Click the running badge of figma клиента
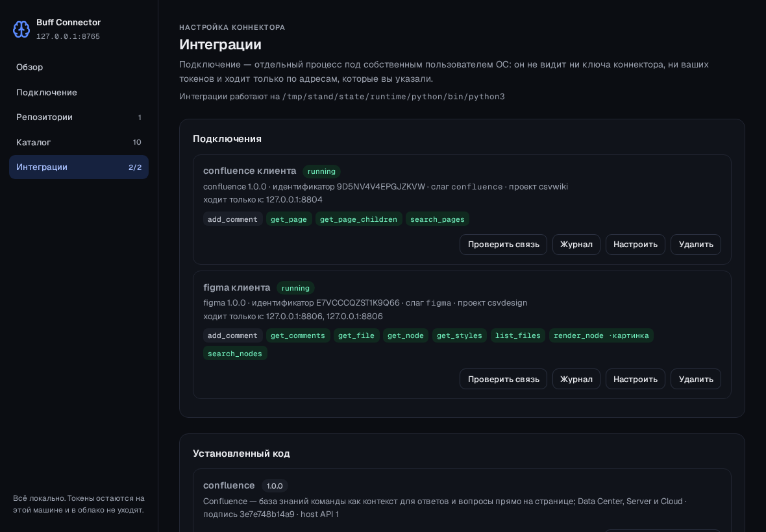Screen dimensions: 766x532 [295, 288]
